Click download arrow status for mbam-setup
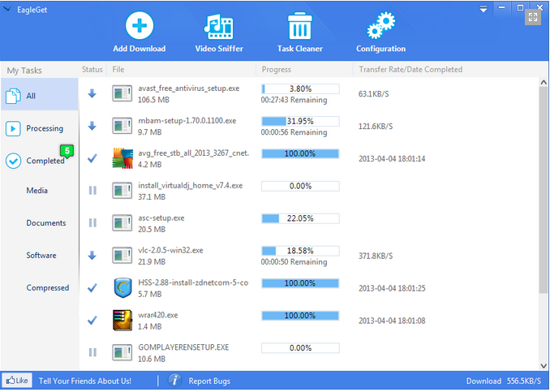Image resolution: width=550 pixels, height=392 pixels. (92, 126)
